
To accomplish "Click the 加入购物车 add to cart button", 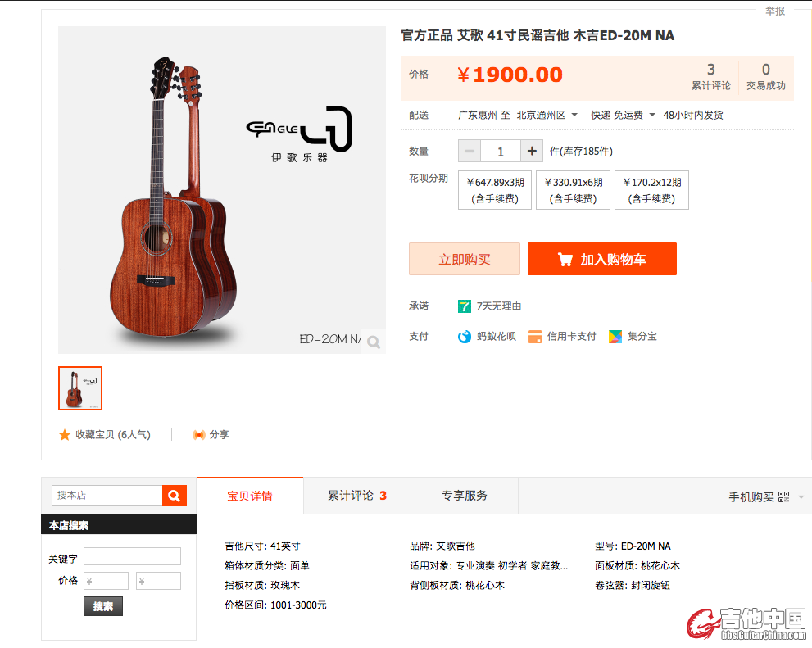I will (602, 259).
